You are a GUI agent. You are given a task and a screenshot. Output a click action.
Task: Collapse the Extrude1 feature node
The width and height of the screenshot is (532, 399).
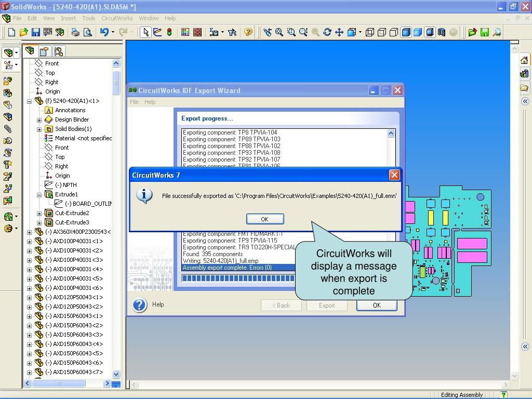click(x=39, y=195)
